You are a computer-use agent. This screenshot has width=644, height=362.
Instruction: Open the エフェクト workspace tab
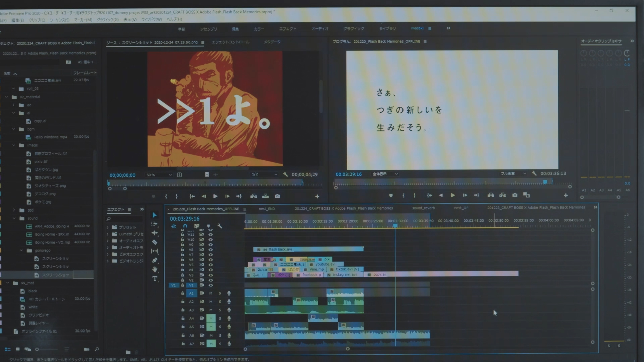coord(288,29)
